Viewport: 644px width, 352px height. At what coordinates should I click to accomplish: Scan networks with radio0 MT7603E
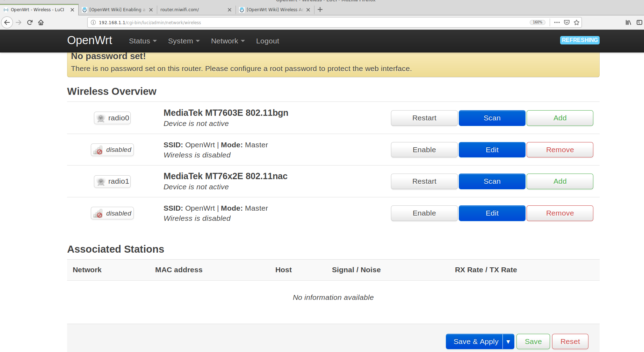(x=492, y=118)
